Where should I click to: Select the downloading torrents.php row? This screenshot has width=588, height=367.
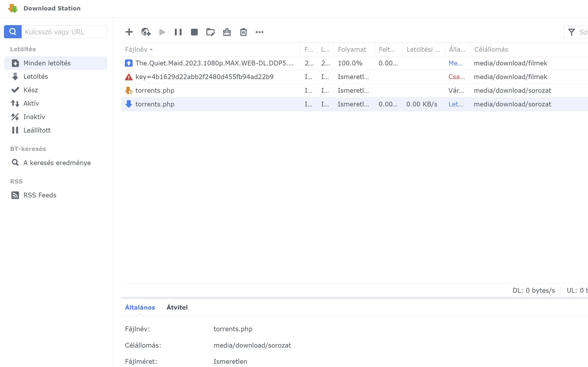click(354, 104)
